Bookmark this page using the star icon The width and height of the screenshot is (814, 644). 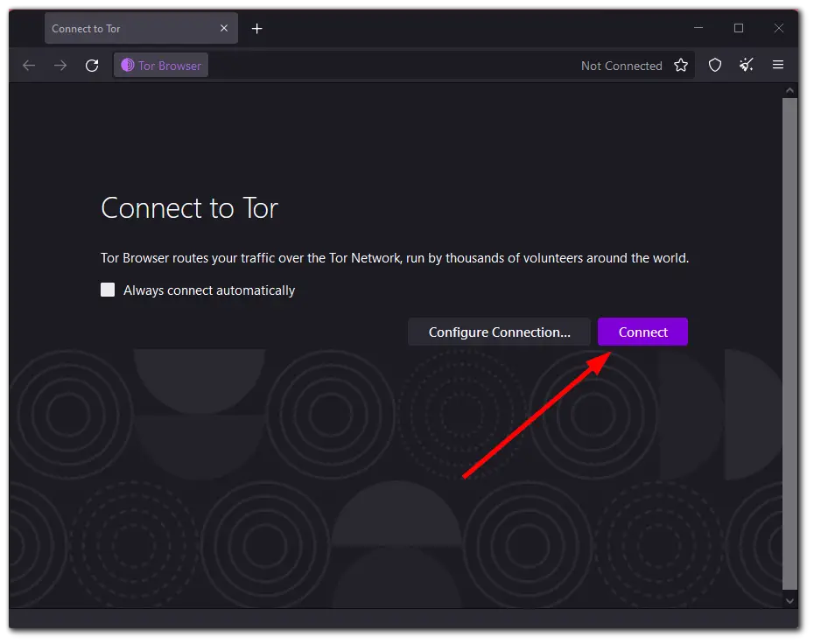(681, 65)
